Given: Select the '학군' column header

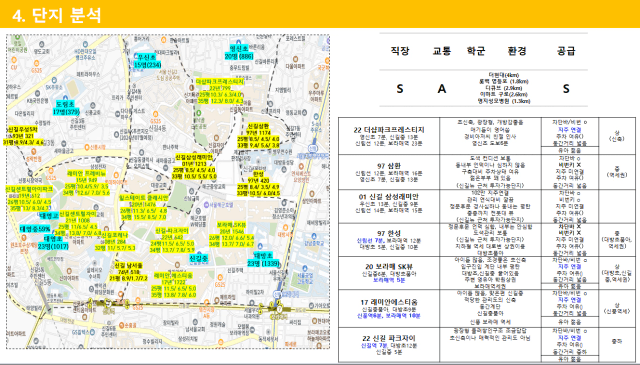Looking at the screenshot, I should coord(476,51).
